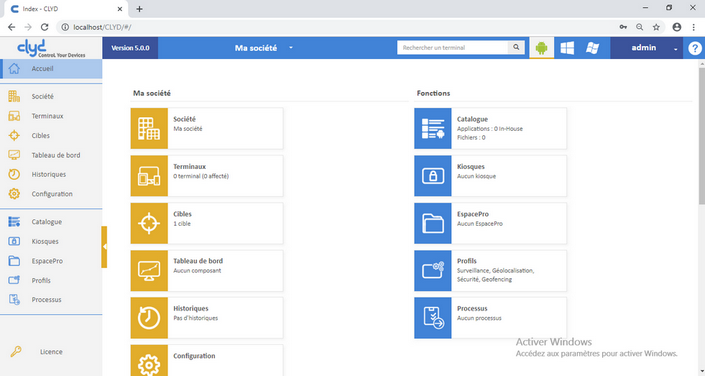Focus the 'Rechercher un terminal' search field
Viewport: 705px width, 376px height.
(x=453, y=47)
